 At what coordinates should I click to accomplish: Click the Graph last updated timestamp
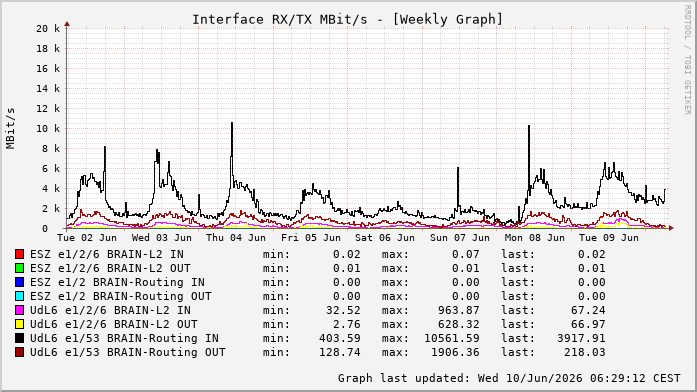(x=509, y=378)
